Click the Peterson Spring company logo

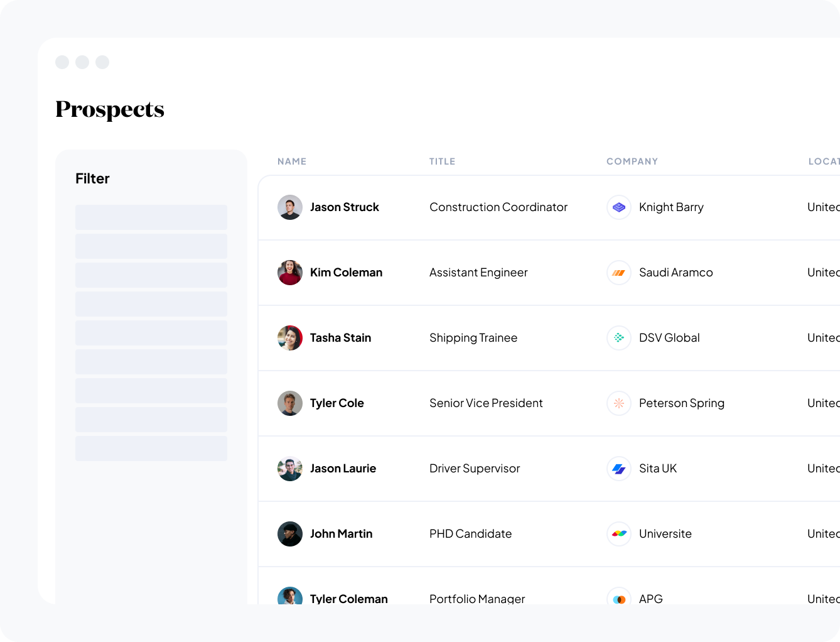[x=619, y=403]
